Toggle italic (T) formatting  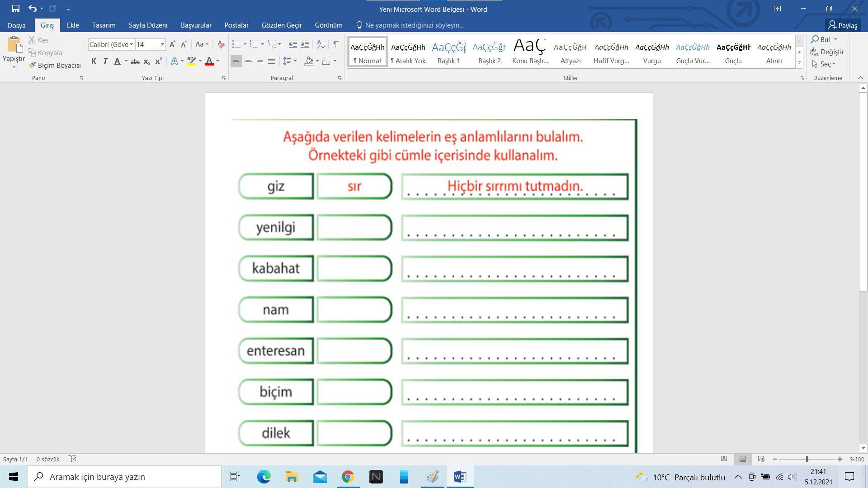105,61
